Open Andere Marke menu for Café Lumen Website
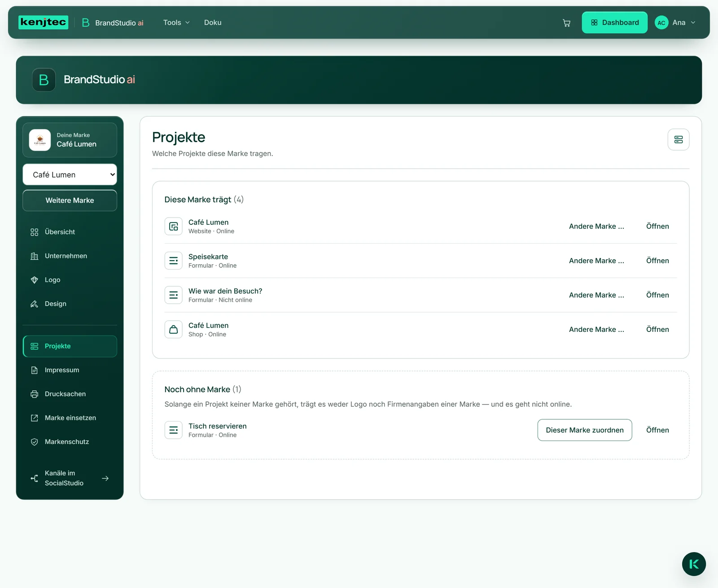Viewport: 718px width, 588px height. [596, 226]
